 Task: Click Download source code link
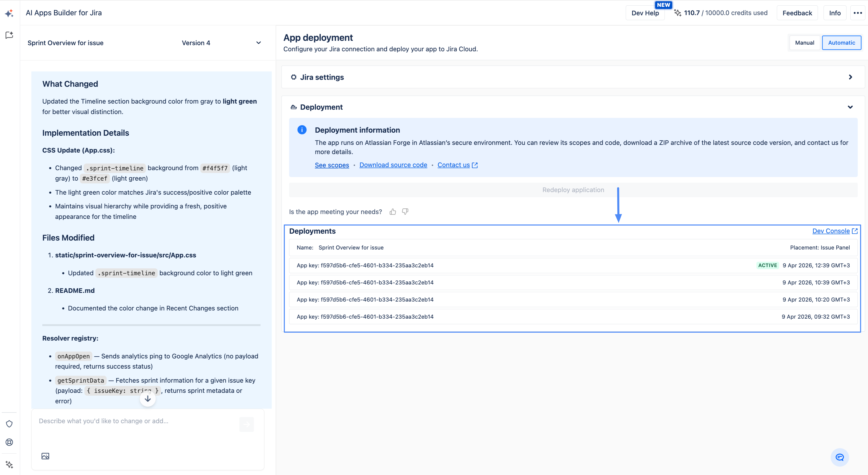393,165
